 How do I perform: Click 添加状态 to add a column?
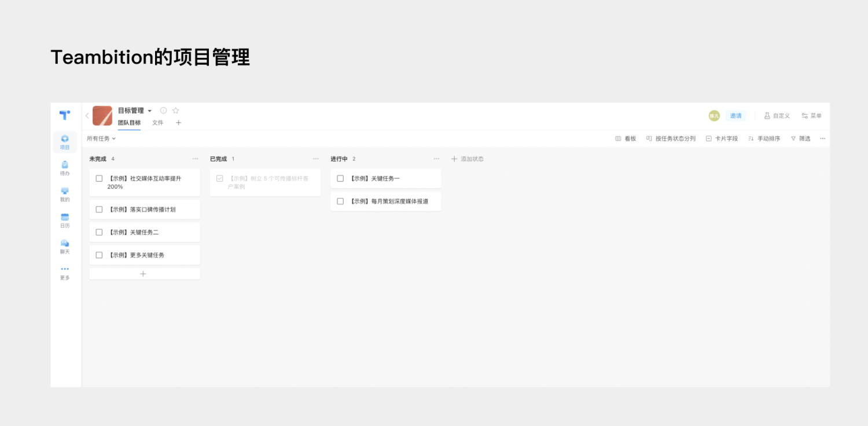point(467,159)
